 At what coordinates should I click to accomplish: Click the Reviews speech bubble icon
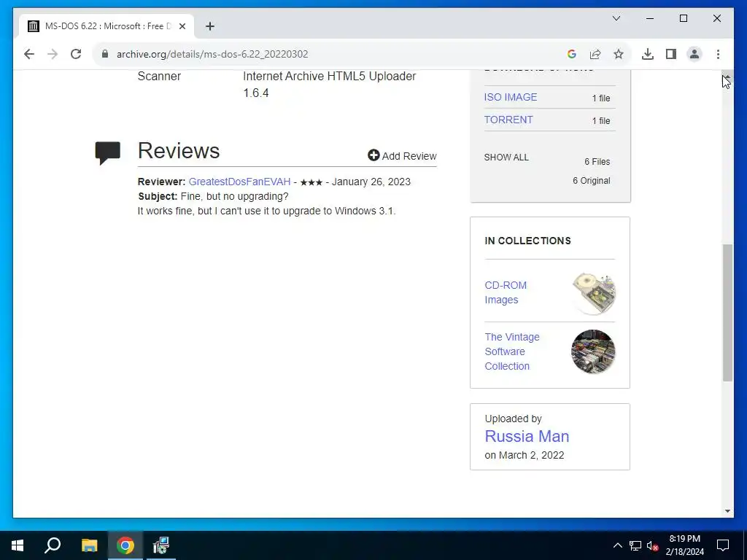click(108, 153)
